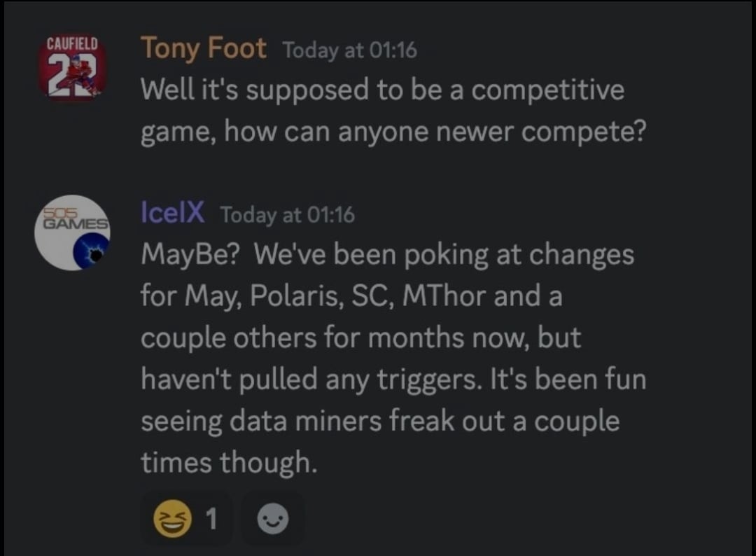Click the line starting "MayBe? We've been poking"
This screenshot has height=556, width=756.
coord(387,254)
